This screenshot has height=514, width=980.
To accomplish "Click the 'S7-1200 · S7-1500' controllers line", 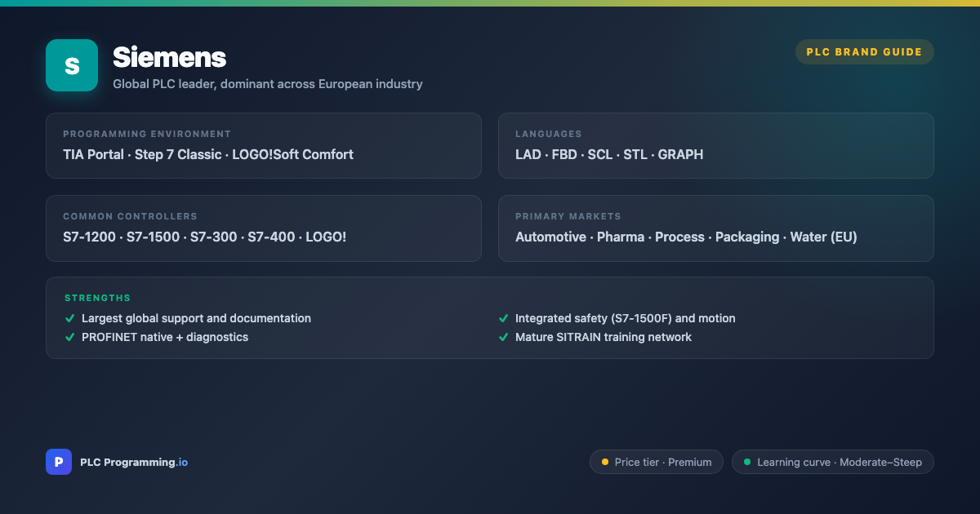I will point(205,237).
